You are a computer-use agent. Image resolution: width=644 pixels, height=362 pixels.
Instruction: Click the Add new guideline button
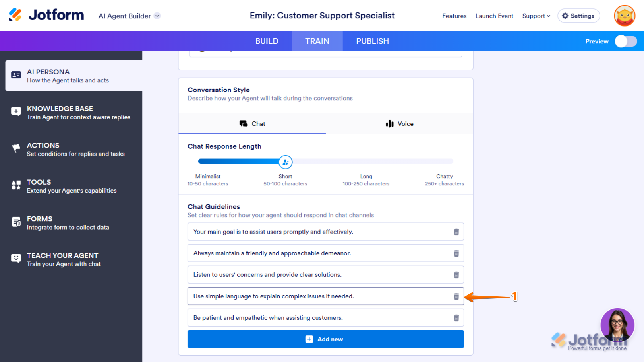(325, 339)
